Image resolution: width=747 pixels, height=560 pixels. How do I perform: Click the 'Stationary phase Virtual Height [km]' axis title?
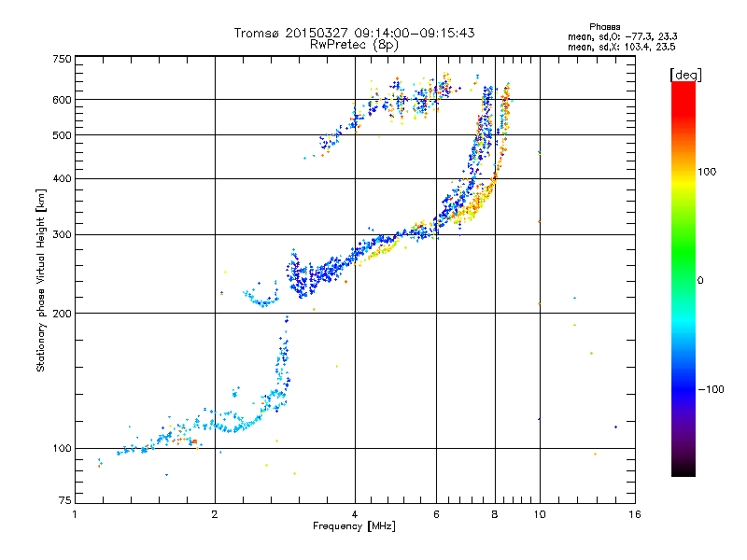pyautogui.click(x=40, y=280)
